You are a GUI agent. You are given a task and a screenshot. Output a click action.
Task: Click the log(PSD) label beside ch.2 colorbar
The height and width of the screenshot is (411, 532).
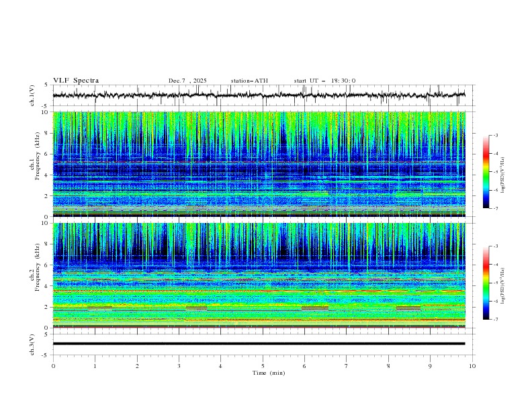[x=503, y=285]
